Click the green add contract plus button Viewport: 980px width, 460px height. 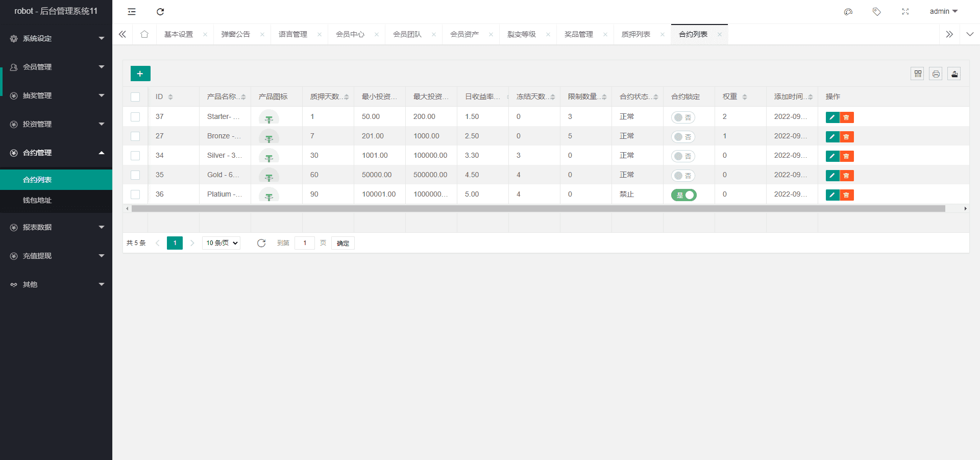click(140, 74)
